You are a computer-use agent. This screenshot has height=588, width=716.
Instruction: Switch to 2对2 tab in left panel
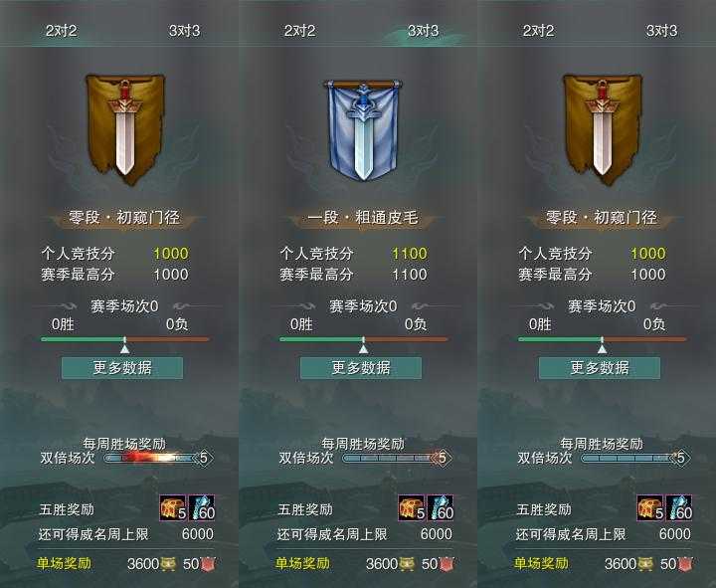pyautogui.click(x=62, y=31)
